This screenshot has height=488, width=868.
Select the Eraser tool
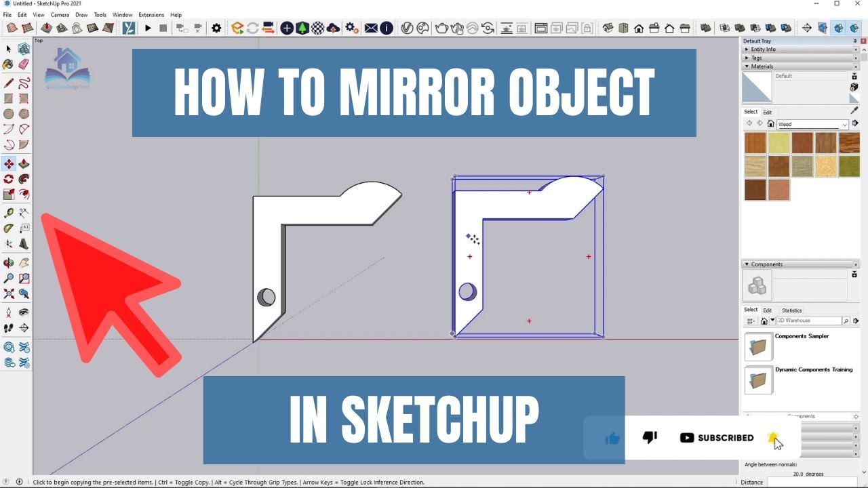[x=24, y=64]
